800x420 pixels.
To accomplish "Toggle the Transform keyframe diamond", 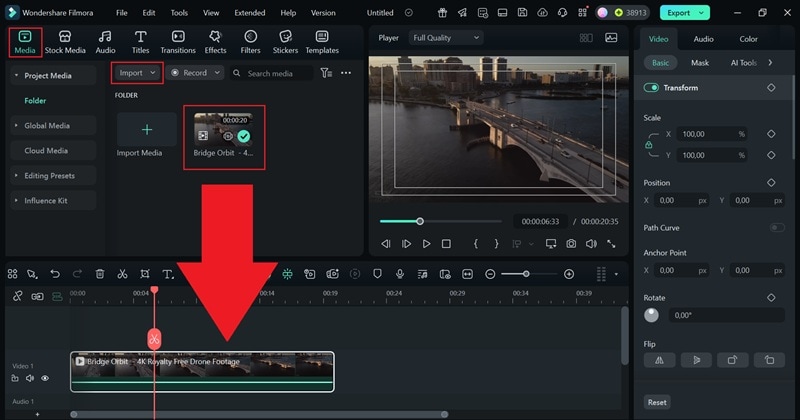I will [x=771, y=88].
